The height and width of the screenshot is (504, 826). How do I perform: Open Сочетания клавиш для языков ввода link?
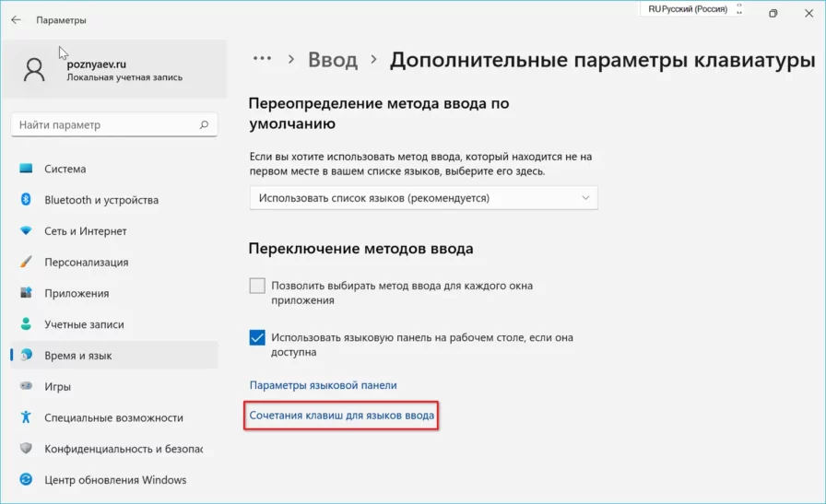341,415
